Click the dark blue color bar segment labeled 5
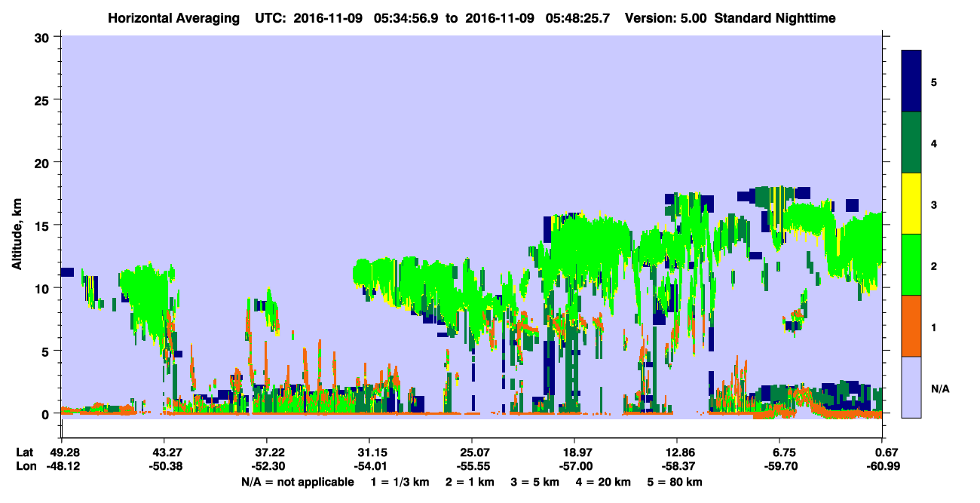This screenshot has width=980, height=503. 911,81
